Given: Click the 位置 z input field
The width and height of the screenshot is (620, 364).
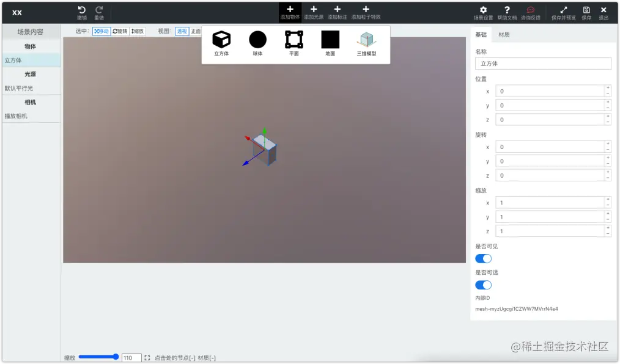Looking at the screenshot, I should pos(550,120).
